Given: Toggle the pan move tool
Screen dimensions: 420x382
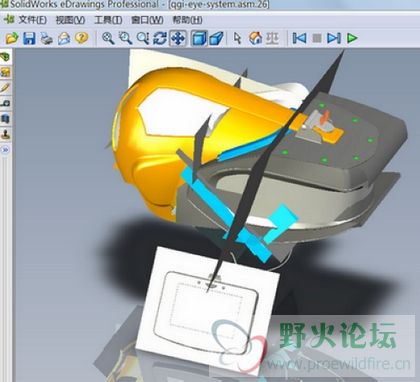Looking at the screenshot, I should (178, 38).
